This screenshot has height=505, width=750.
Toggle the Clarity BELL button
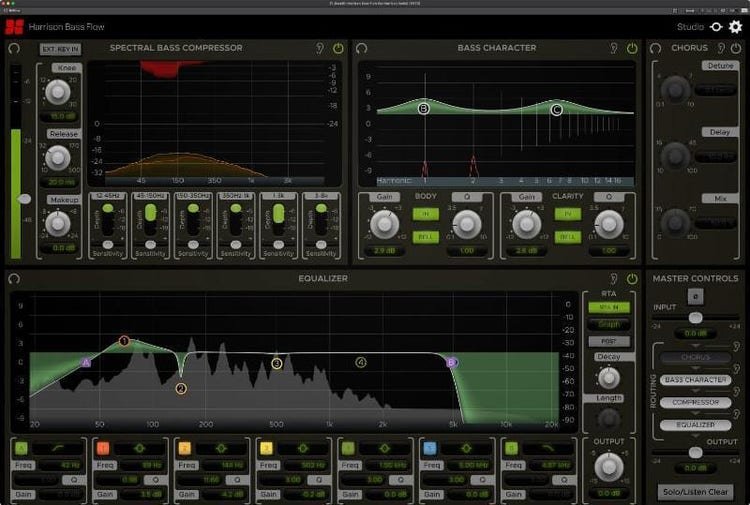(x=568, y=237)
